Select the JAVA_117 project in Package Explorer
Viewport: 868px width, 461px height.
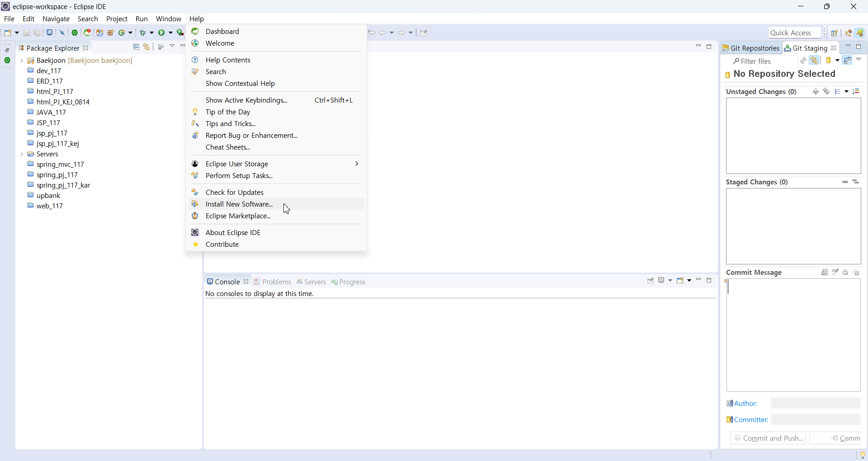(51, 113)
